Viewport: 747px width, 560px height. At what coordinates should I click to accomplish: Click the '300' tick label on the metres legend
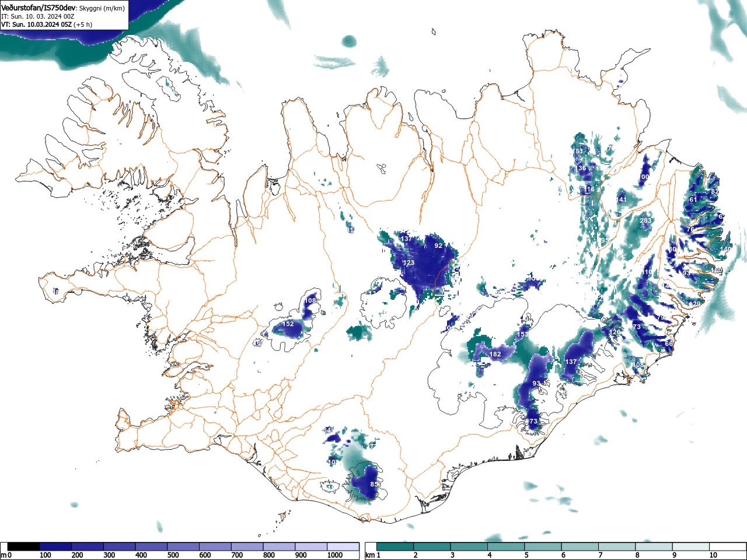tap(109, 555)
